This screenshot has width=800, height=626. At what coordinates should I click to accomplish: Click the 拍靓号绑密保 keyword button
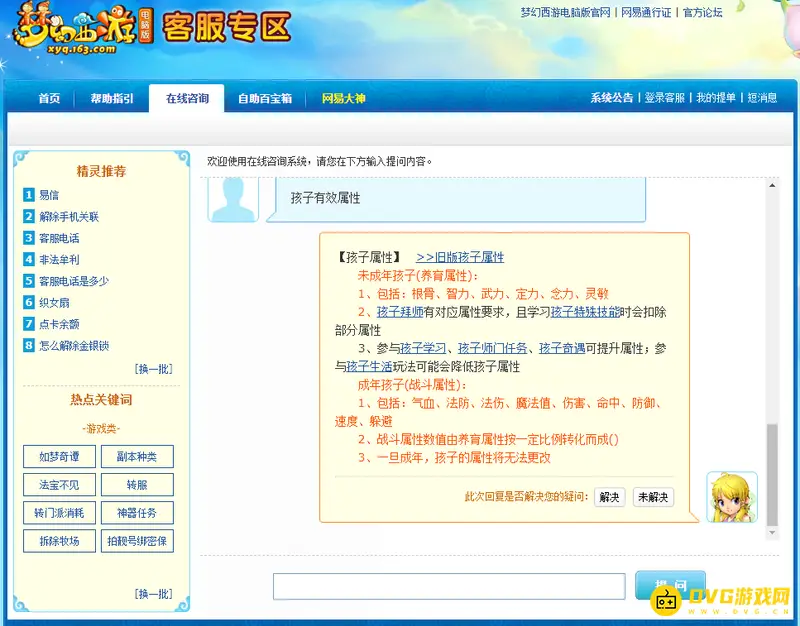137,541
